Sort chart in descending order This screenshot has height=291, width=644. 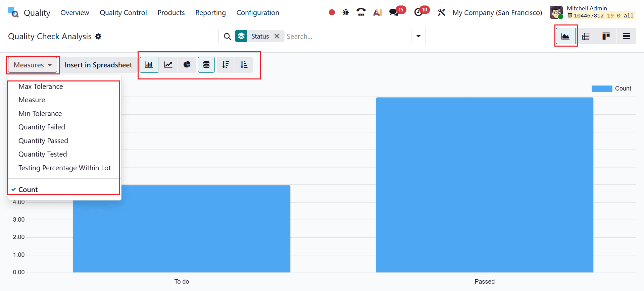[226, 65]
